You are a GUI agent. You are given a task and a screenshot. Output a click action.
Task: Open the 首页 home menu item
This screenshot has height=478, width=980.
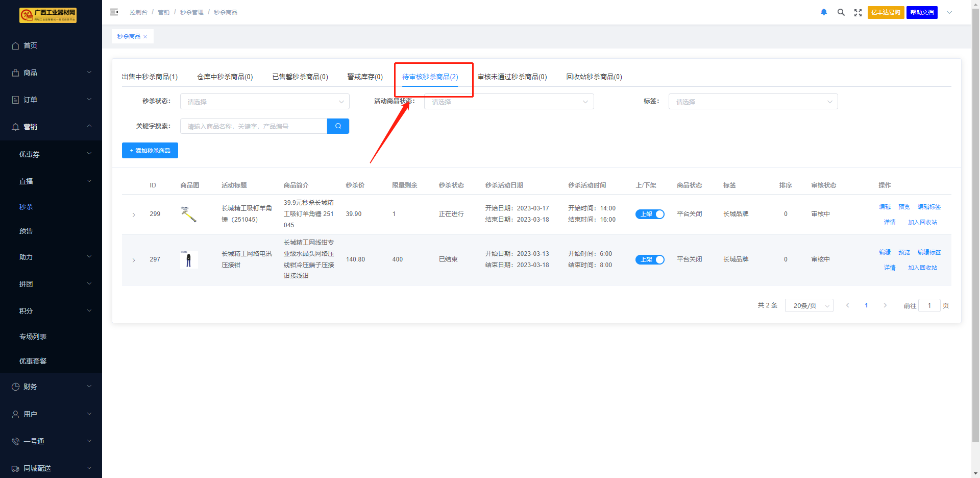tap(31, 45)
